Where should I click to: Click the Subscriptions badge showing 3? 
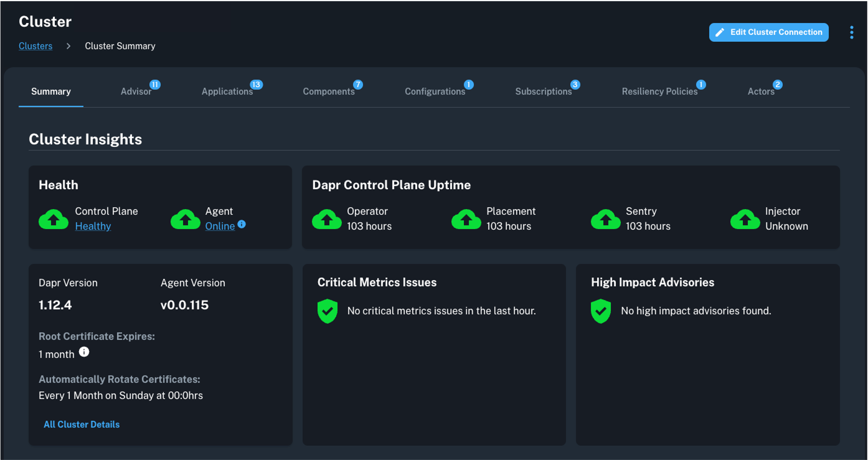click(x=575, y=85)
